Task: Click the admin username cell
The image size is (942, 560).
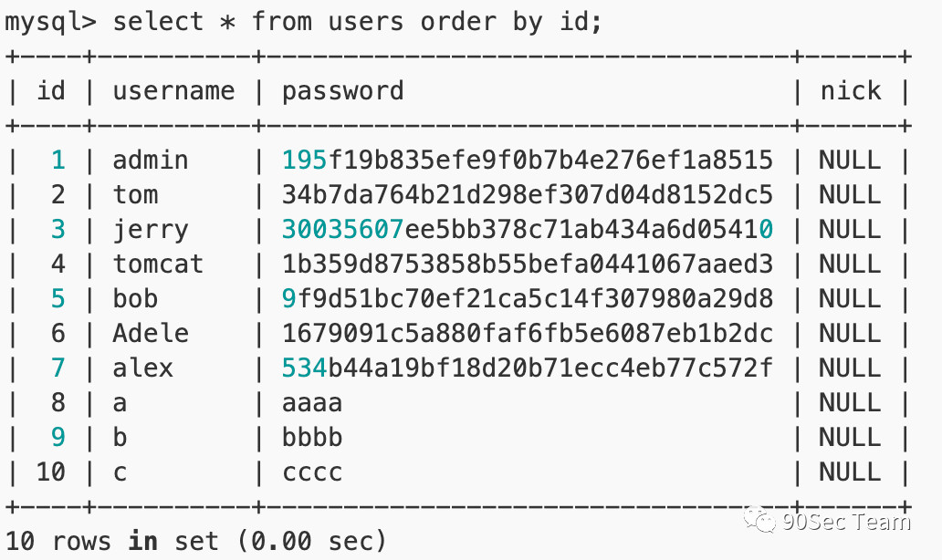Action: click(x=151, y=161)
